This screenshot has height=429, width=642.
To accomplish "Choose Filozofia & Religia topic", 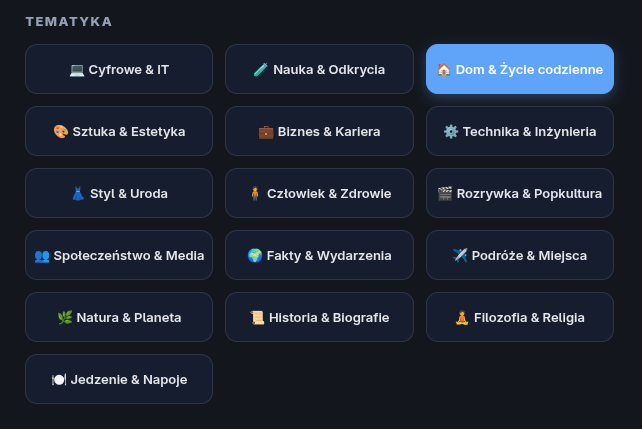I will pyautogui.click(x=520, y=317).
